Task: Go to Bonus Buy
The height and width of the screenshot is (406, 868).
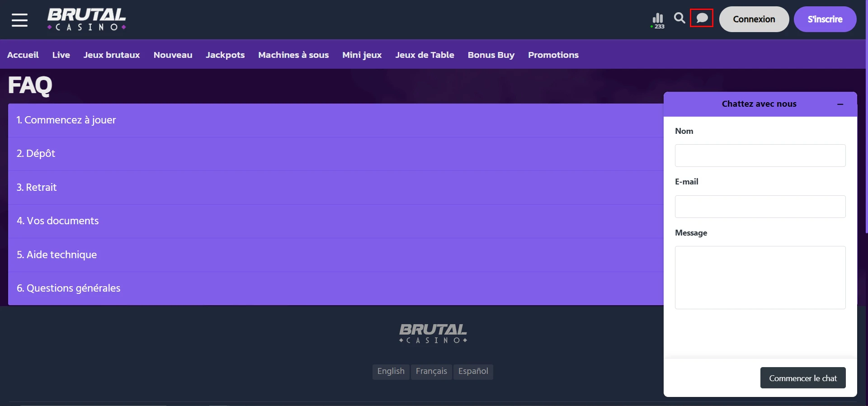Action: tap(491, 55)
